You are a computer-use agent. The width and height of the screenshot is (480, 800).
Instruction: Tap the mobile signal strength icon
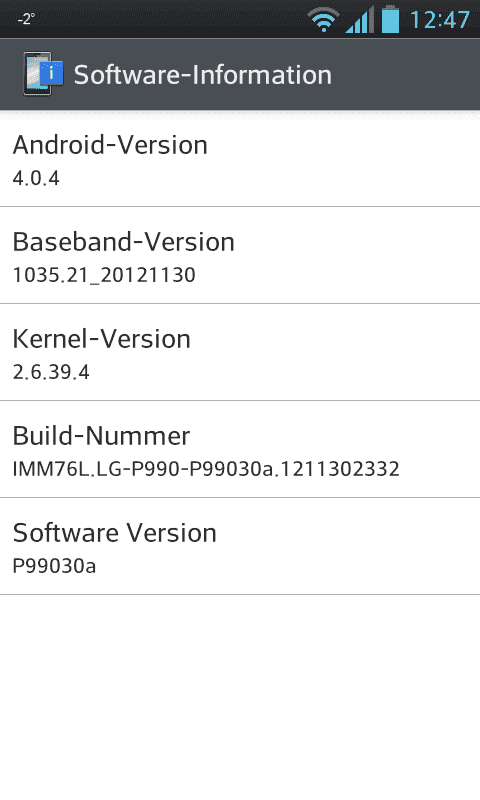click(x=360, y=19)
